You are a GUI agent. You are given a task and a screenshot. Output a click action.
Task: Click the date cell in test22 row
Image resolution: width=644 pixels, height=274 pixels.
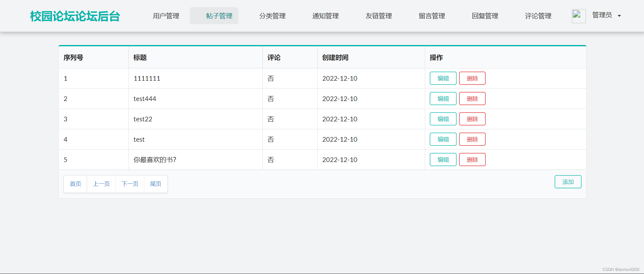(x=371, y=119)
